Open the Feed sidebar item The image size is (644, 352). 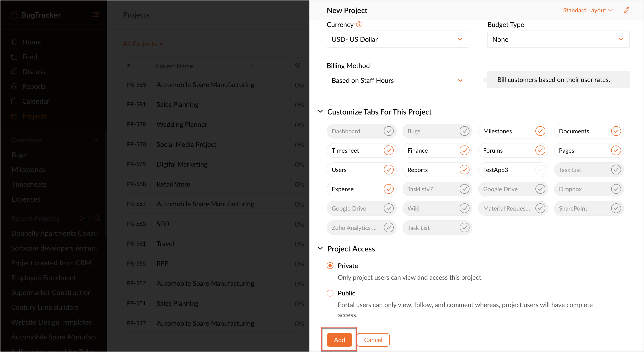coord(29,57)
